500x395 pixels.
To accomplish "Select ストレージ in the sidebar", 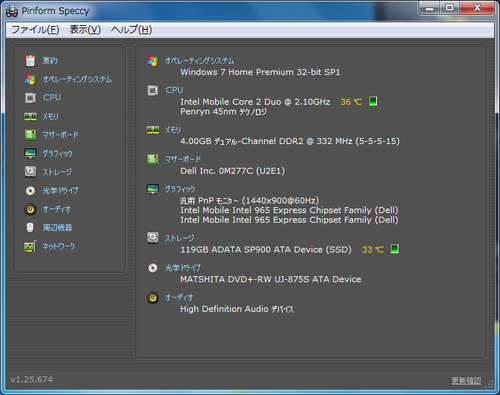I will [x=57, y=172].
